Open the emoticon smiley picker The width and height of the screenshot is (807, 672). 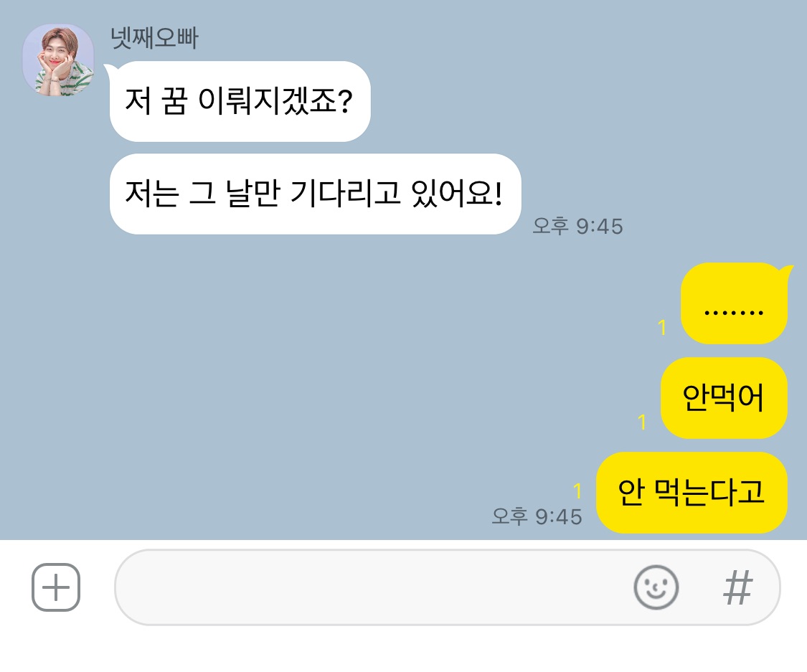(x=656, y=587)
